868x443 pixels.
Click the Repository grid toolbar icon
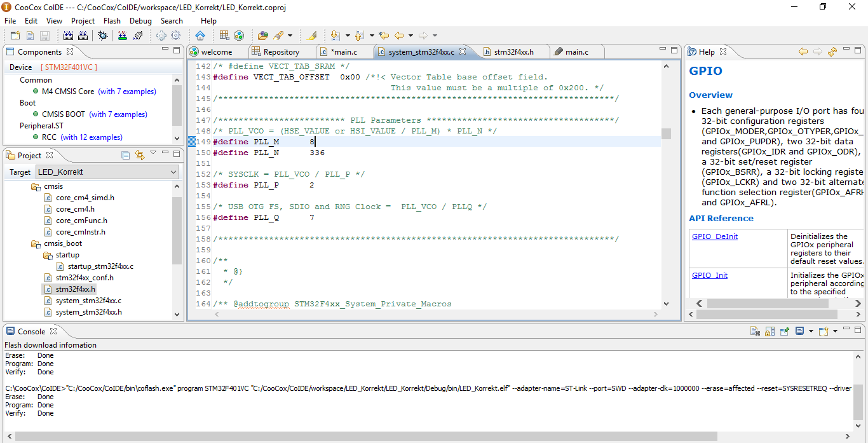click(224, 36)
